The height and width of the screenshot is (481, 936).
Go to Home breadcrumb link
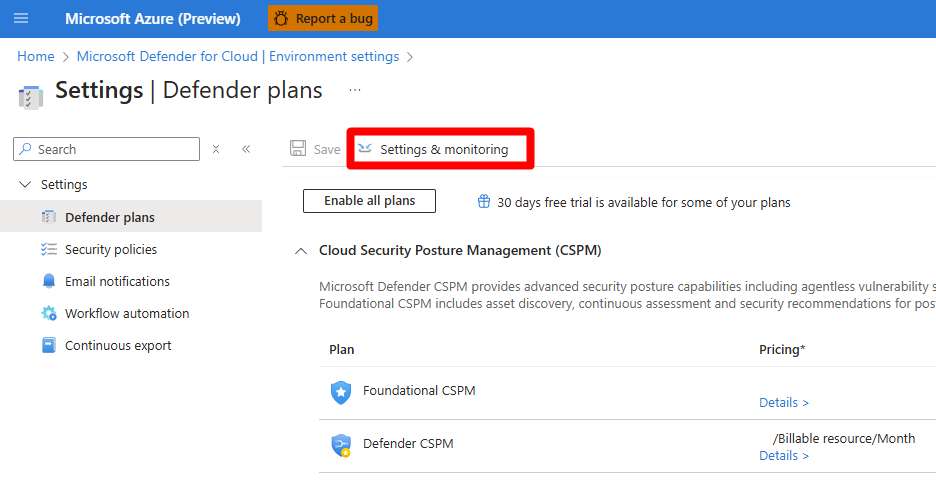[36, 56]
